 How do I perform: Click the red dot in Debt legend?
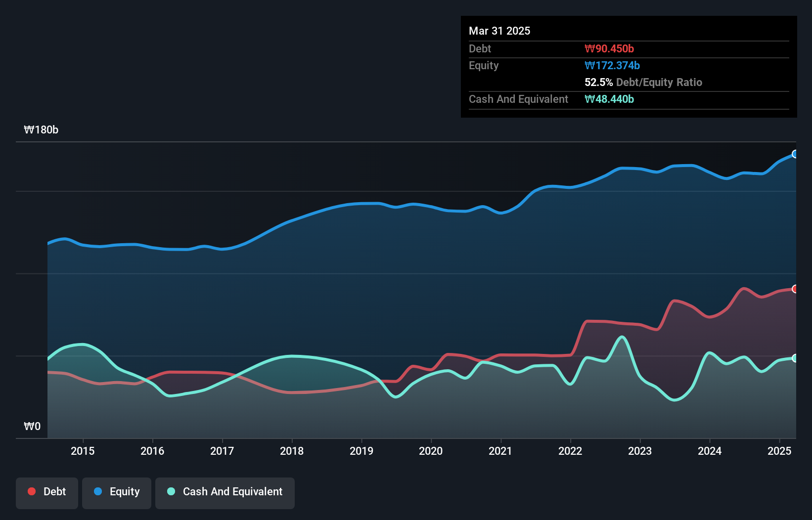pos(32,492)
